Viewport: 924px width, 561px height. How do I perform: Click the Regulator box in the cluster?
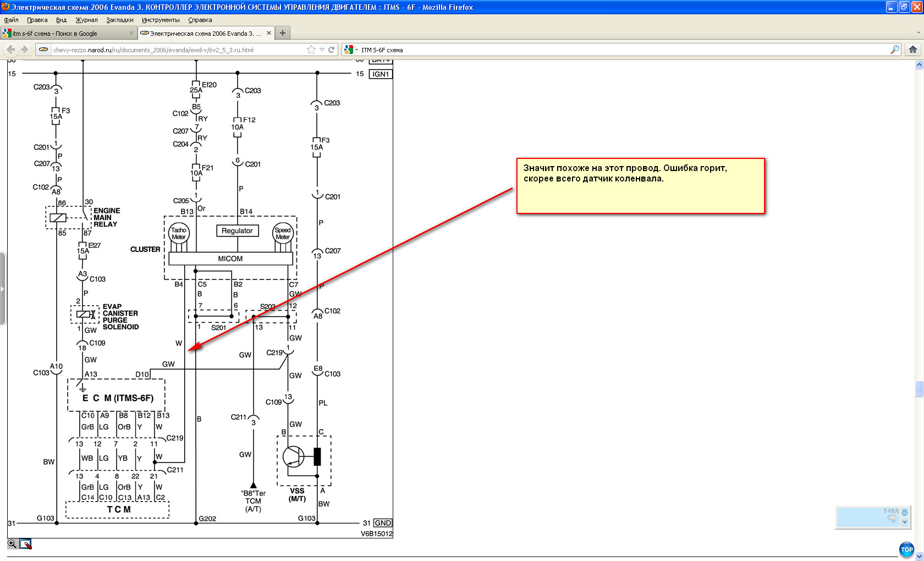237,231
